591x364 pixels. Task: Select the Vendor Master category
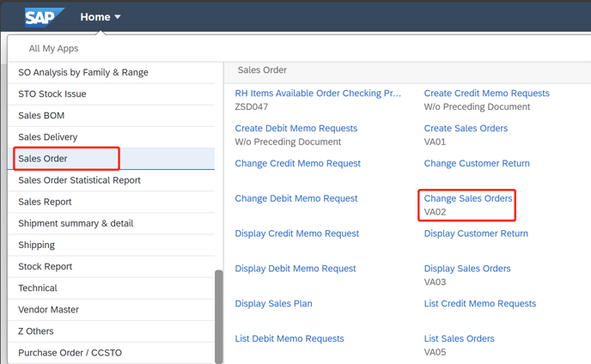pyautogui.click(x=48, y=309)
